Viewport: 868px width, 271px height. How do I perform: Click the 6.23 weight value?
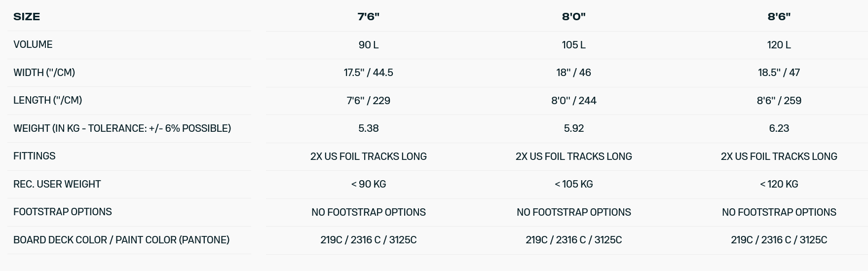pos(779,128)
